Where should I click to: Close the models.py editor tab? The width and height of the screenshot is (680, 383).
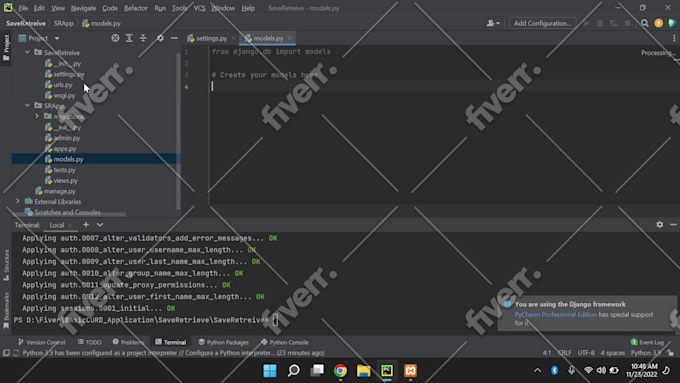[x=290, y=38]
